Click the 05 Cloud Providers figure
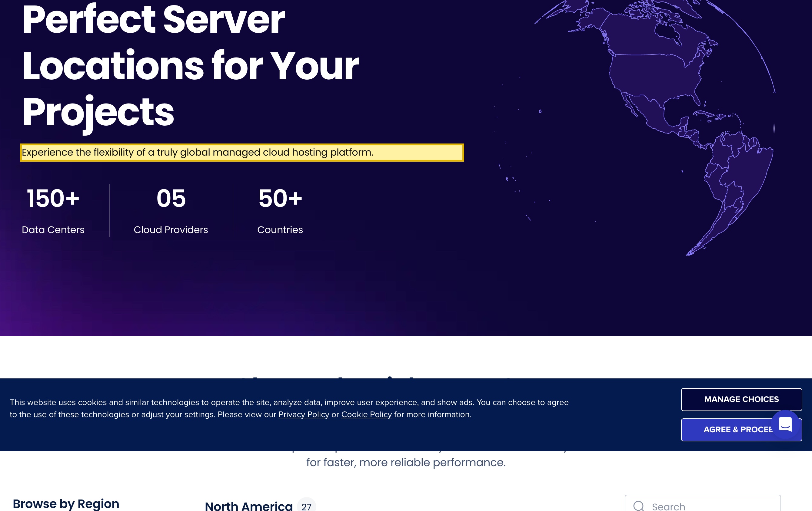Viewport: 812px width, 511px height. click(171, 198)
